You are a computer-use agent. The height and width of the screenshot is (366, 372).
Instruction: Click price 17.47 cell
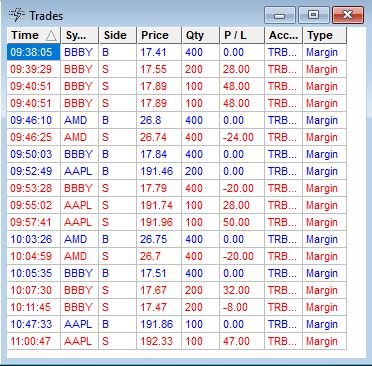[159, 307]
